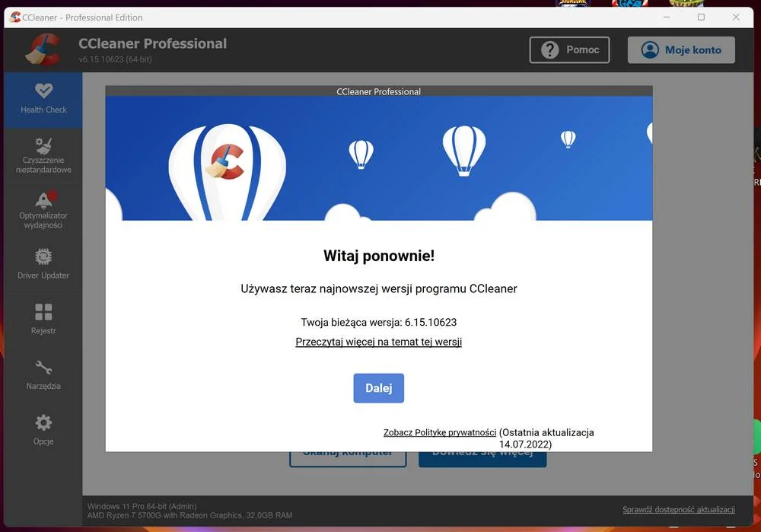Click the CCleaner Professional header title
Screen dimensions: 761x532
(152, 43)
